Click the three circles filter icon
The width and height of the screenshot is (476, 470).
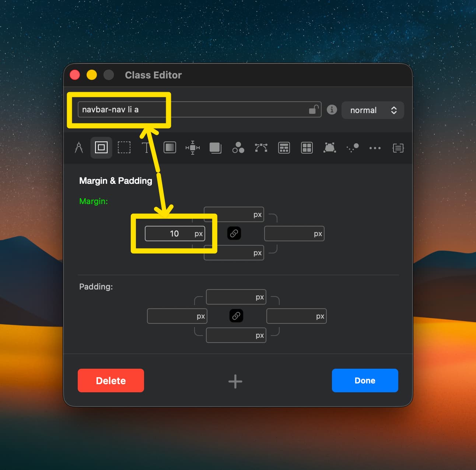click(238, 148)
